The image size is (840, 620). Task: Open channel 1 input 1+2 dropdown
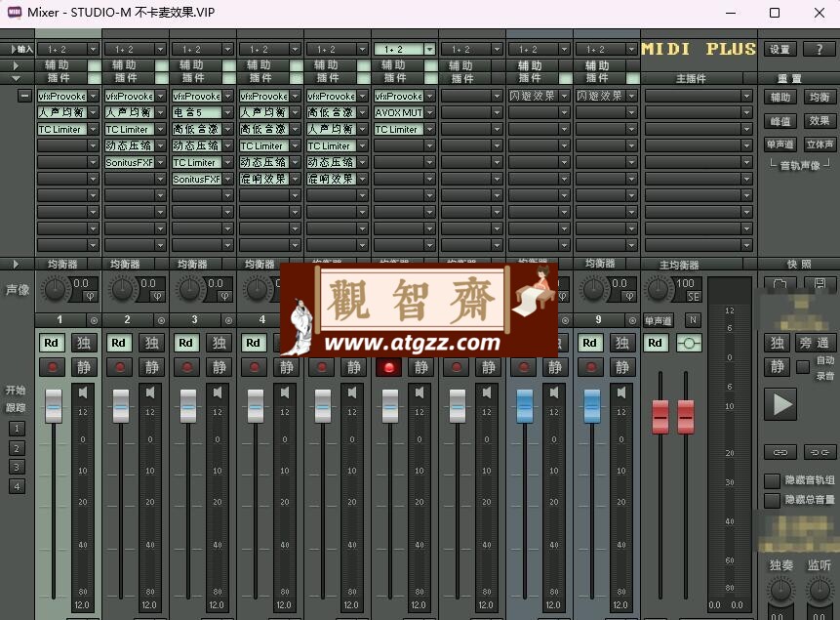[x=94, y=50]
